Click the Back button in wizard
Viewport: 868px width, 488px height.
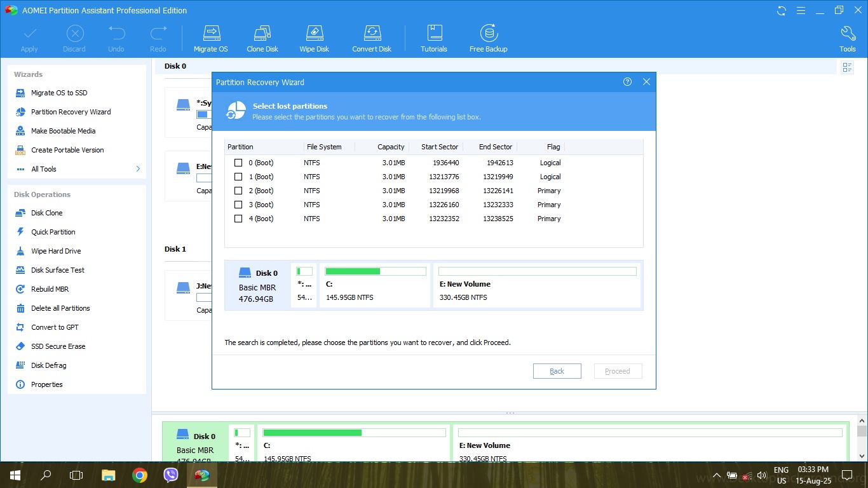click(557, 371)
